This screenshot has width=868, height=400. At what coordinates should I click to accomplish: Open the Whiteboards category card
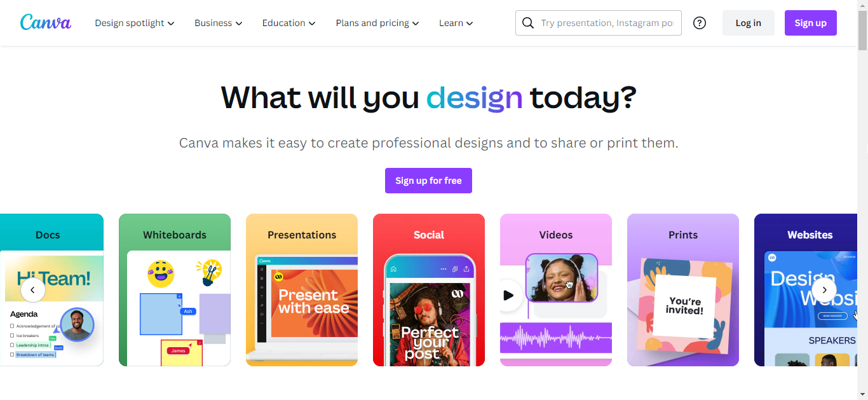tap(175, 290)
